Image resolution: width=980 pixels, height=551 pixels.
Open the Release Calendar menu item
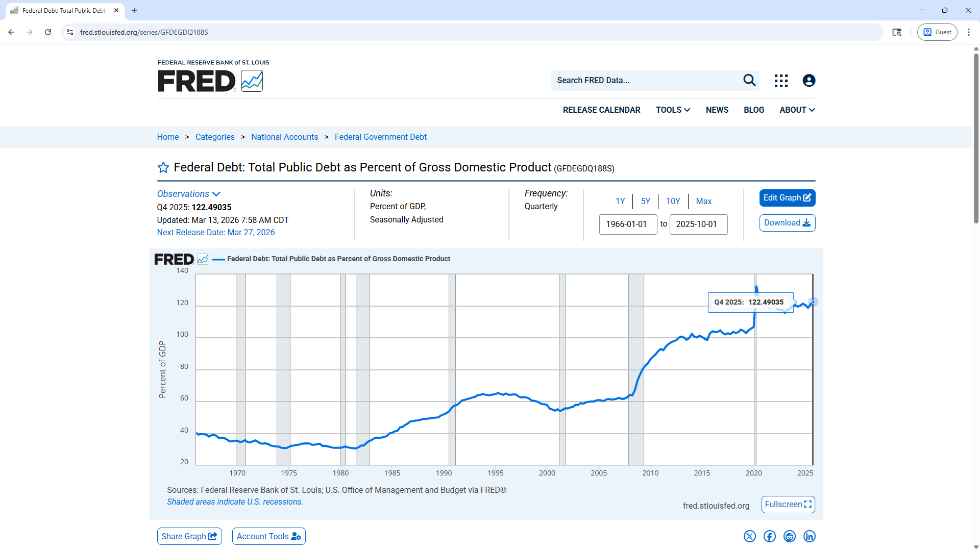click(601, 110)
